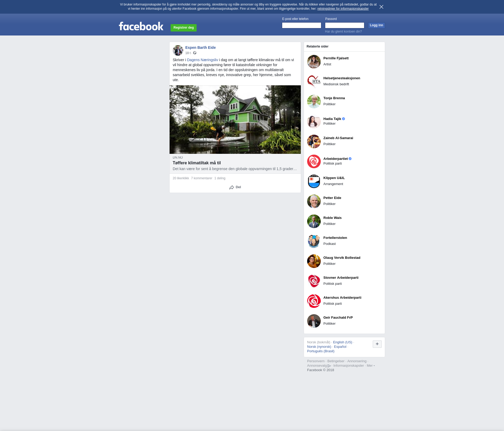504x431 pixels.
Task: Open Roble Wais page name
Action: tap(333, 218)
